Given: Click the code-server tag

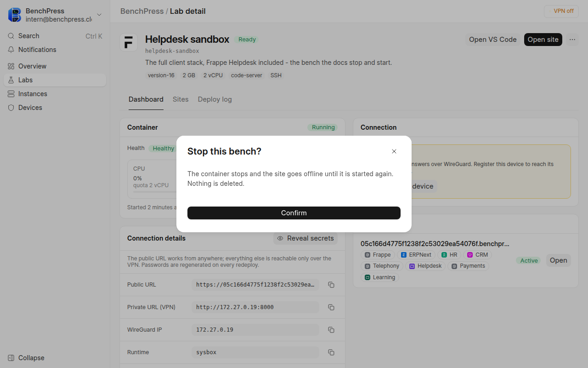Looking at the screenshot, I should click(247, 75).
